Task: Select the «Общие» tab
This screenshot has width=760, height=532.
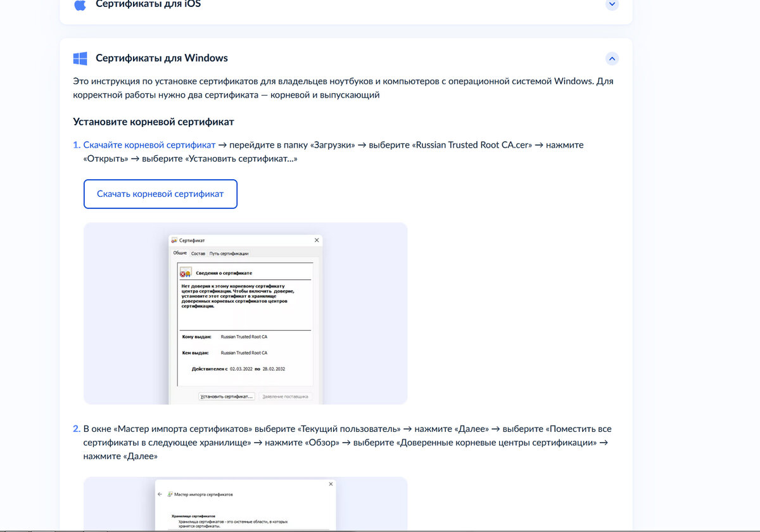Action: [x=179, y=253]
